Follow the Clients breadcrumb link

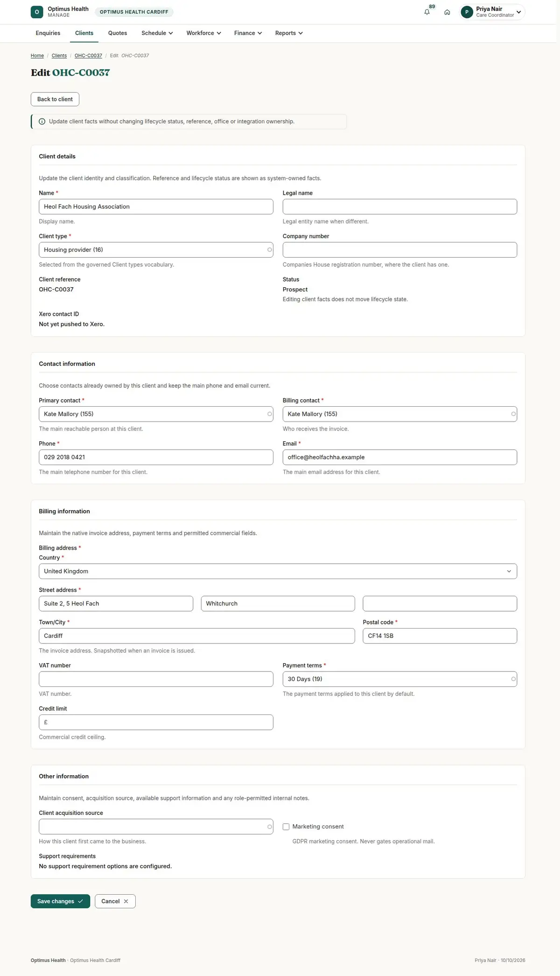59,56
